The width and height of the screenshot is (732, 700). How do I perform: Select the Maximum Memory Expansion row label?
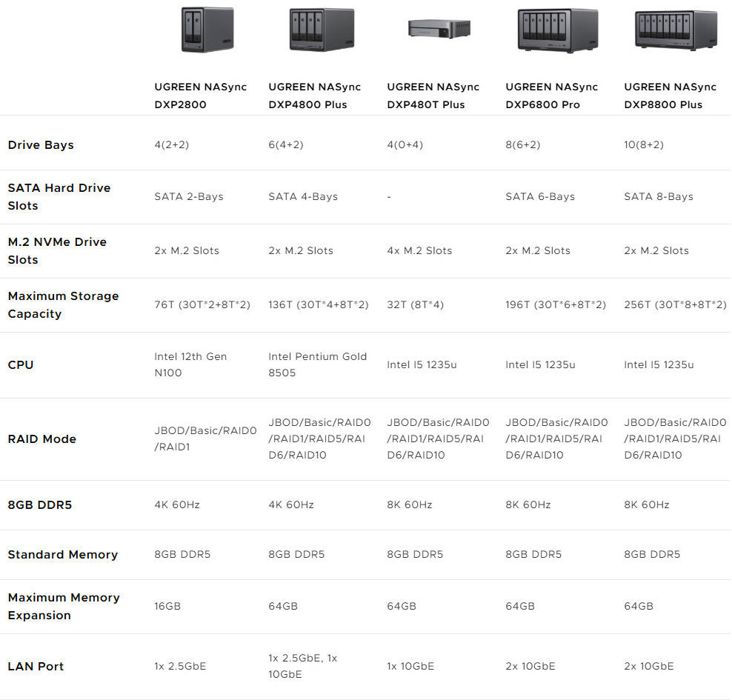pyautogui.click(x=64, y=606)
